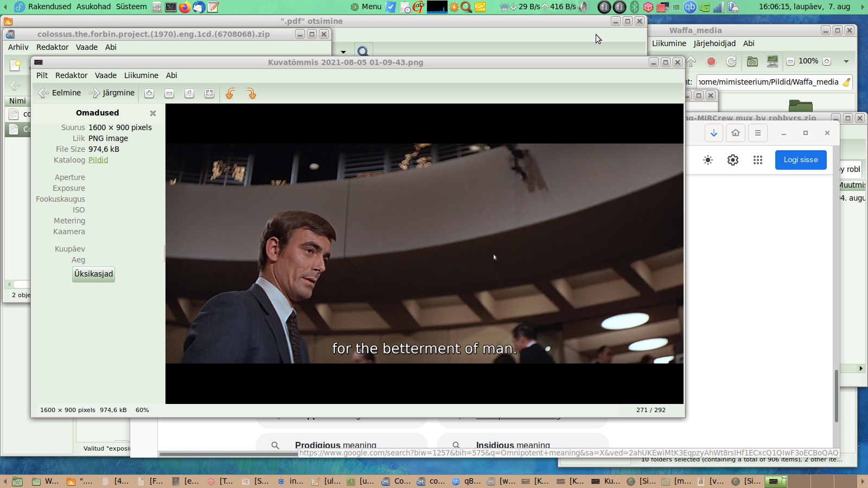Open the Pilt menu in image viewer

pyautogui.click(x=42, y=75)
